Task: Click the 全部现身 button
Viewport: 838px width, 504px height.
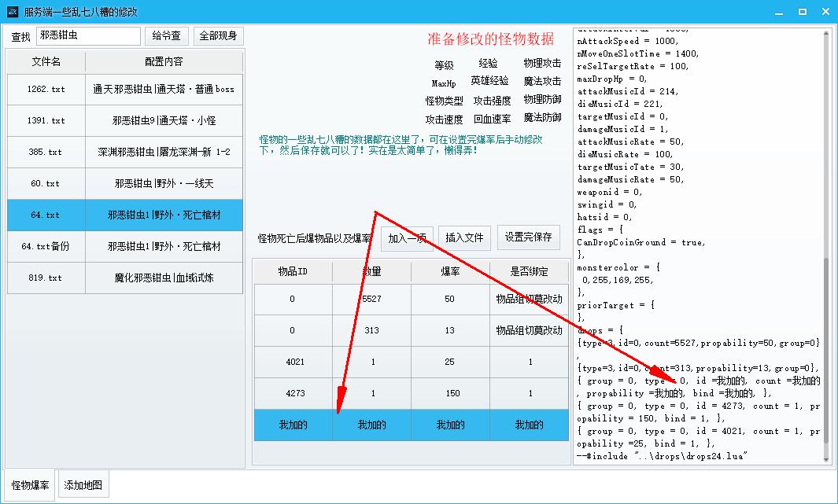Action: click(218, 36)
